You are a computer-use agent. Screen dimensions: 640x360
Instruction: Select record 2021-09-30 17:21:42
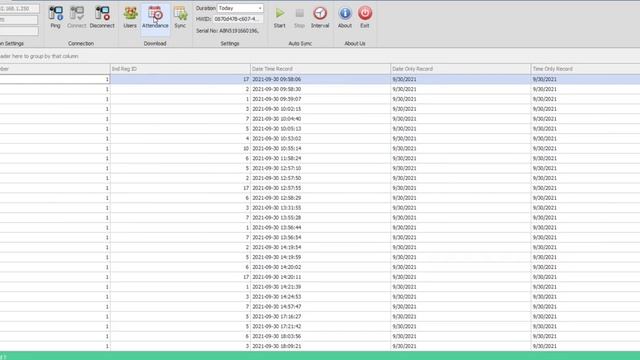(320, 327)
